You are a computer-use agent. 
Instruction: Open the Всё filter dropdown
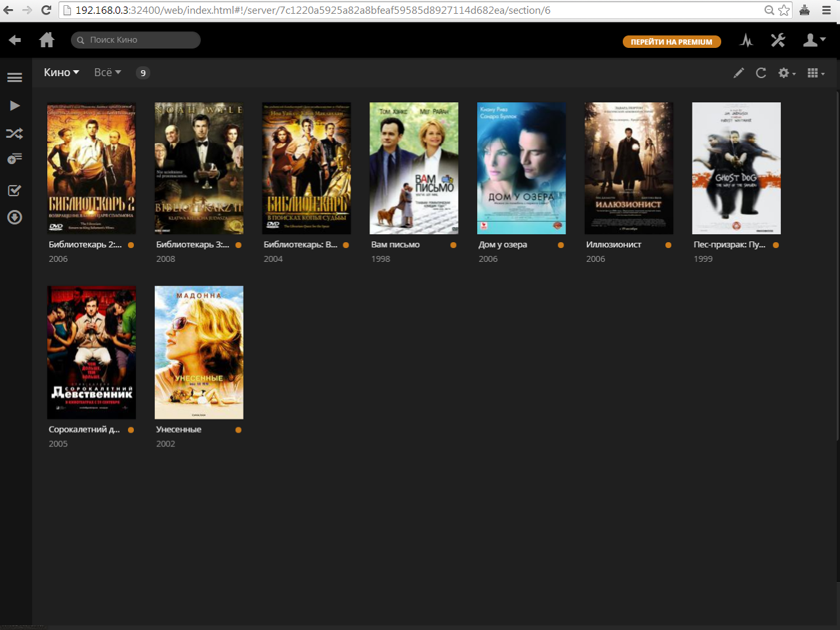[x=108, y=72]
